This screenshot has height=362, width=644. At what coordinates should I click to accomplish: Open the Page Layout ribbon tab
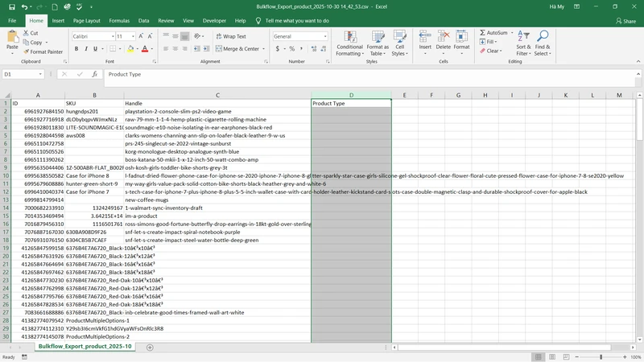point(86,21)
